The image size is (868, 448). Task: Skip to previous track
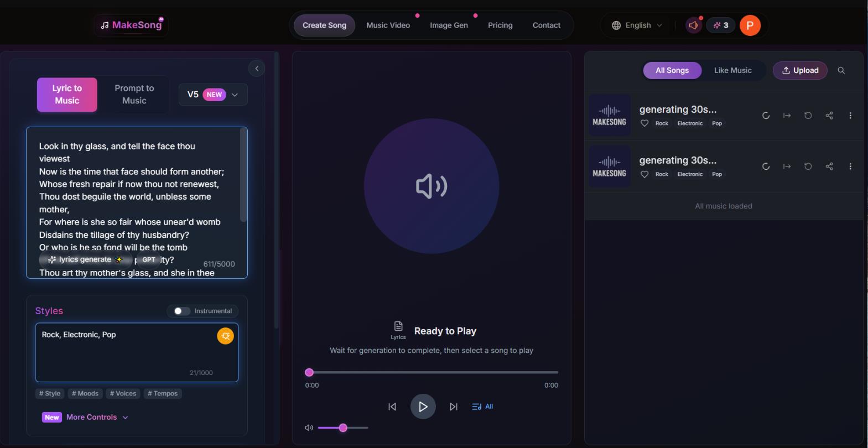(392, 407)
